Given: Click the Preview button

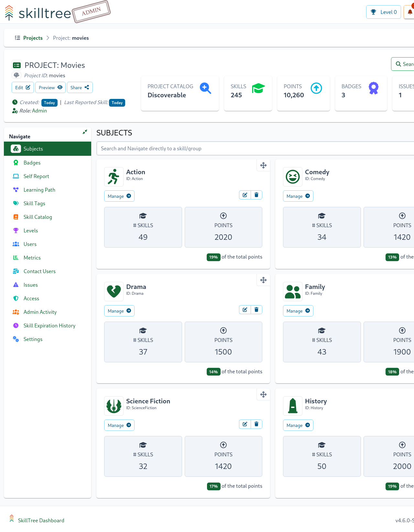Looking at the screenshot, I should coord(50,88).
